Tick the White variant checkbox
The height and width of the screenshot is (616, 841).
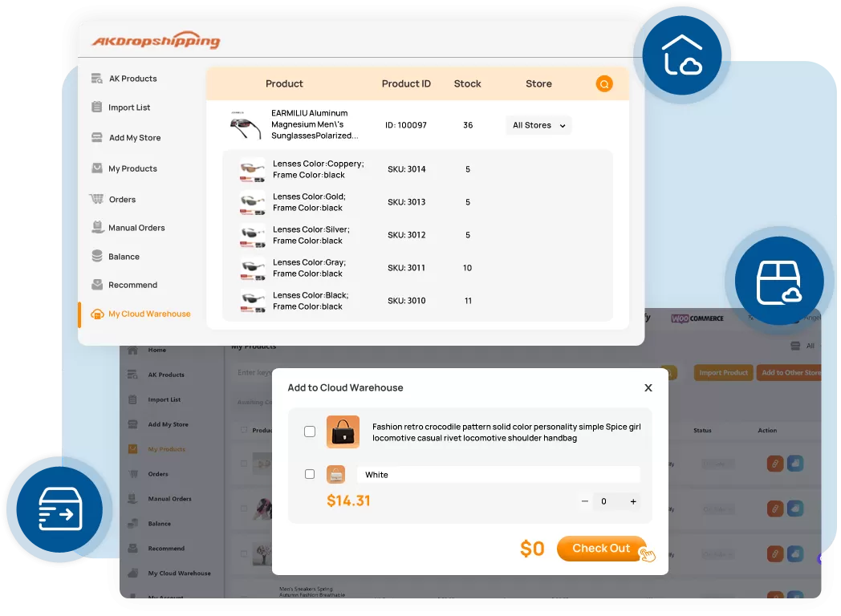[x=310, y=474]
